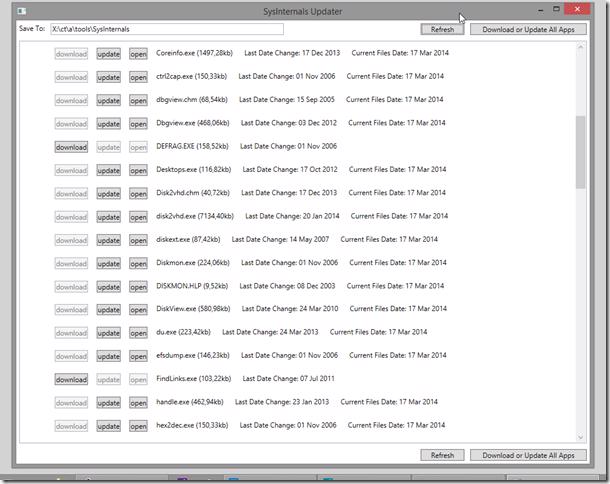Update du.exe
This screenshot has height=484, width=610.
(x=109, y=333)
